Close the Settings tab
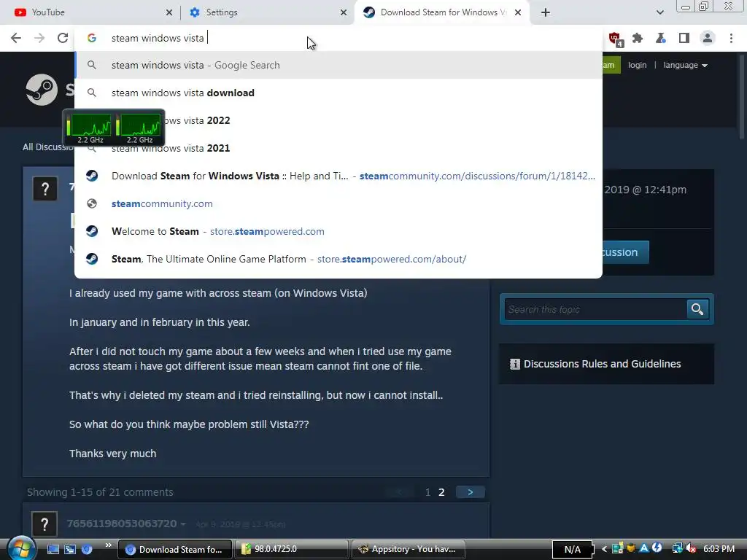The width and height of the screenshot is (747, 560). point(344,12)
